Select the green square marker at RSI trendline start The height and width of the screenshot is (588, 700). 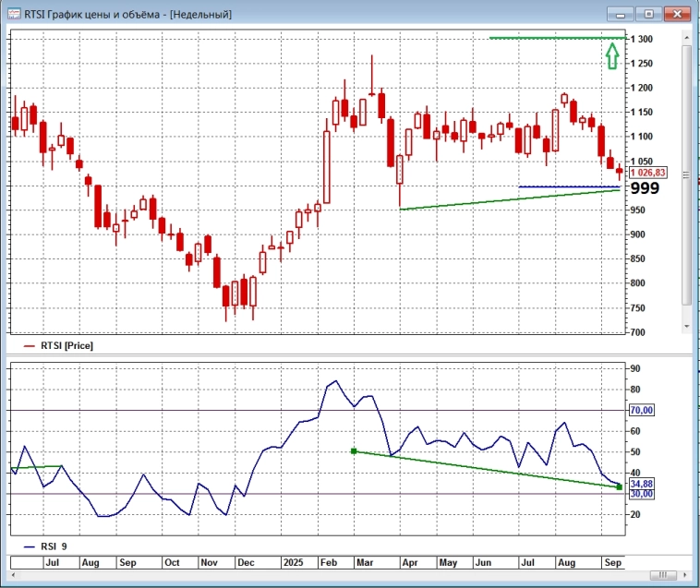point(354,450)
